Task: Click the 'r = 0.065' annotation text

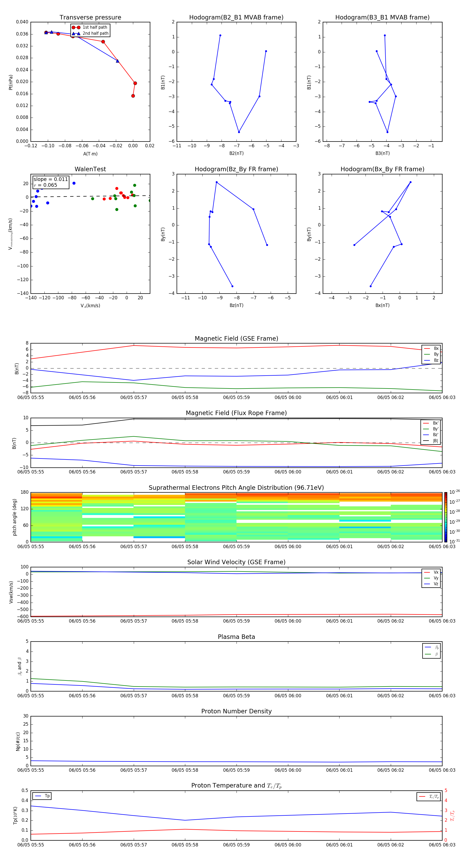Action: 45,185
